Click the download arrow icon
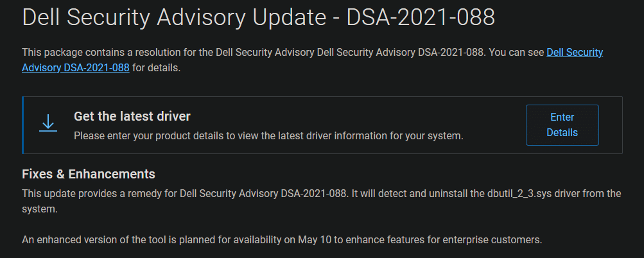Screen dimensions: 644x258 pyautogui.click(x=48, y=123)
